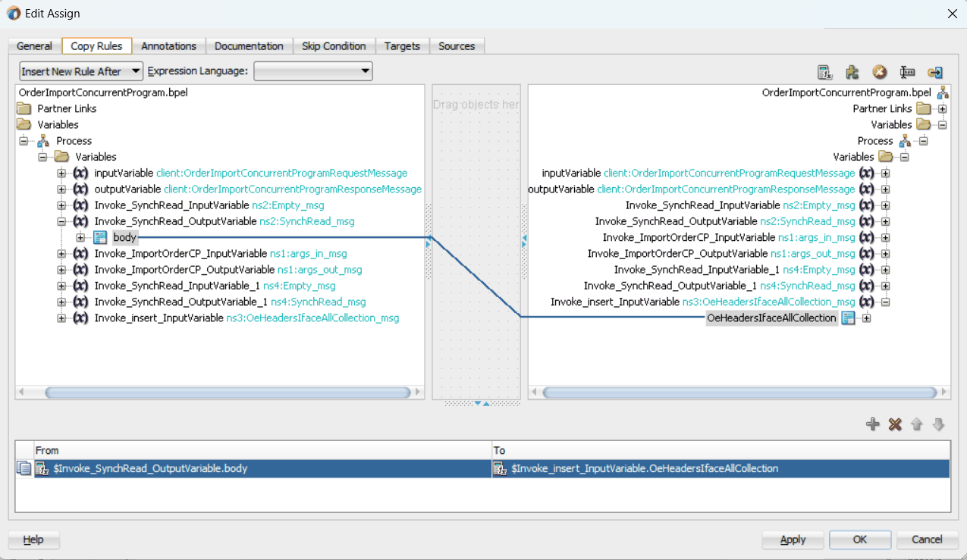Select Invoke_SynchRead_InputVariable_1 in right tree

point(734,270)
